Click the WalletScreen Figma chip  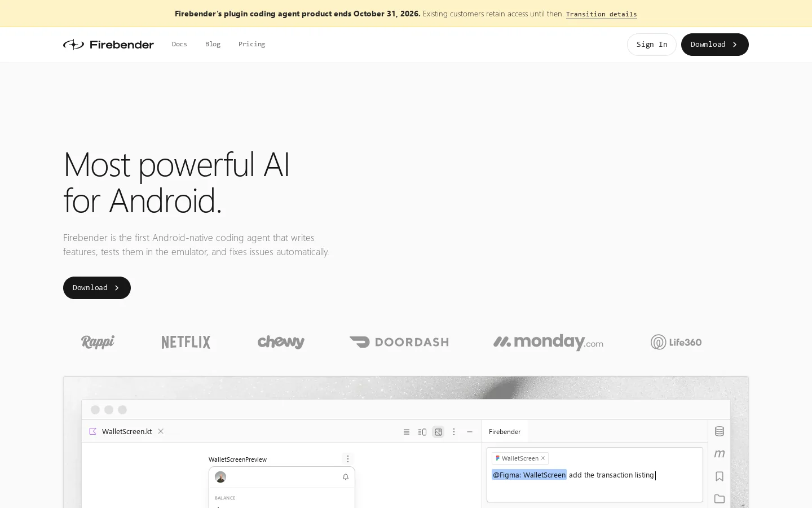[520, 458]
